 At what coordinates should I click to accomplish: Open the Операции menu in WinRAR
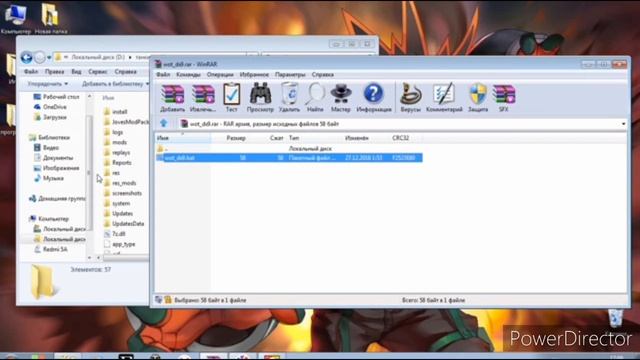coord(220,75)
